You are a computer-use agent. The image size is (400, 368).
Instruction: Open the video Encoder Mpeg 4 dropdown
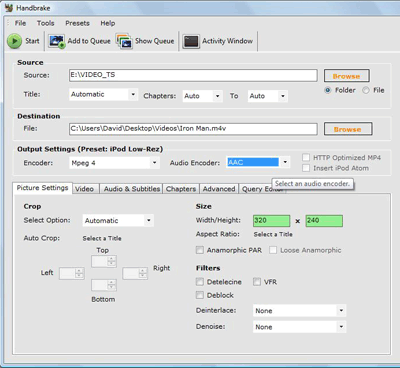pos(114,163)
